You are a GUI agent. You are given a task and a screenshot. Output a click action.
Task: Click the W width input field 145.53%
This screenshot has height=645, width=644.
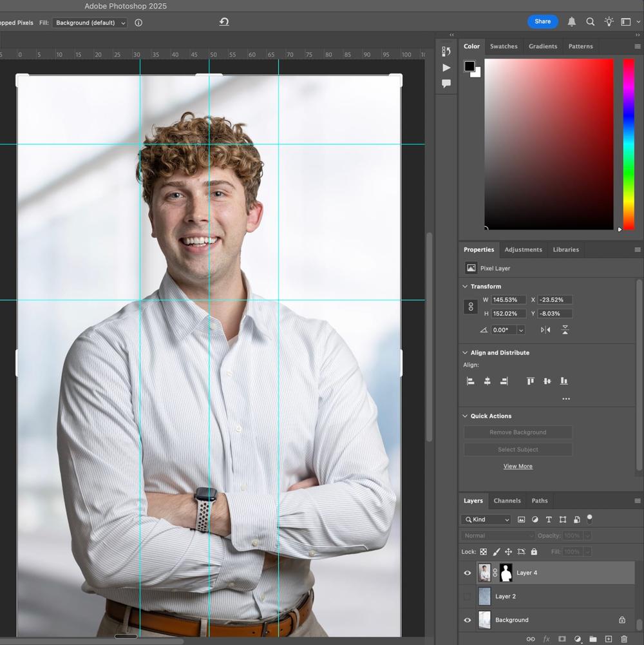(508, 300)
